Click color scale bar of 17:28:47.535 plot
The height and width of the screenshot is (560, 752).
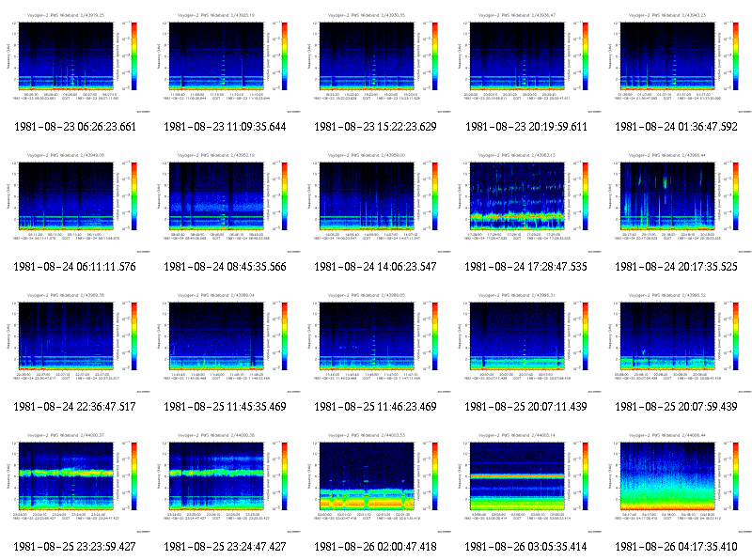(x=586, y=196)
